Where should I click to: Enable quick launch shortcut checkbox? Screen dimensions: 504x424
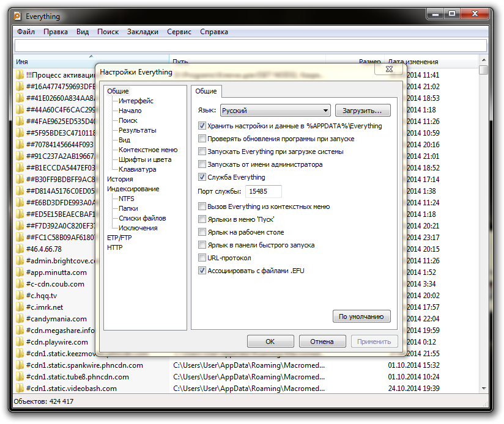tap(202, 245)
